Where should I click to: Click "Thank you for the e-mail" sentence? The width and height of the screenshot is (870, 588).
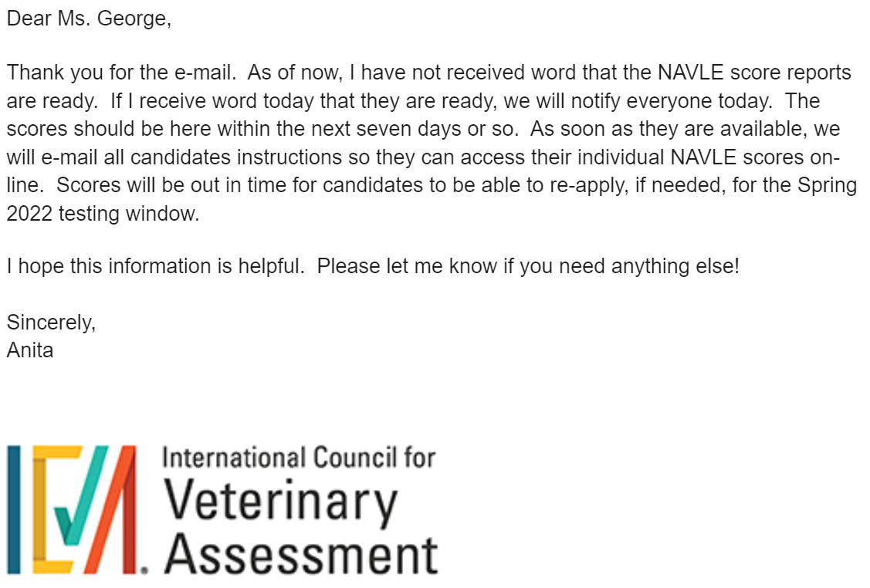[121, 73]
